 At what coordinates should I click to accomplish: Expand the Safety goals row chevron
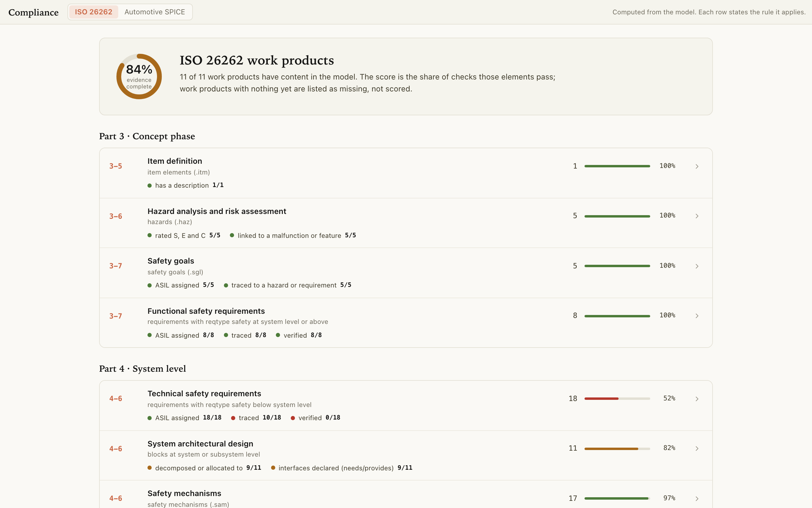point(697,266)
